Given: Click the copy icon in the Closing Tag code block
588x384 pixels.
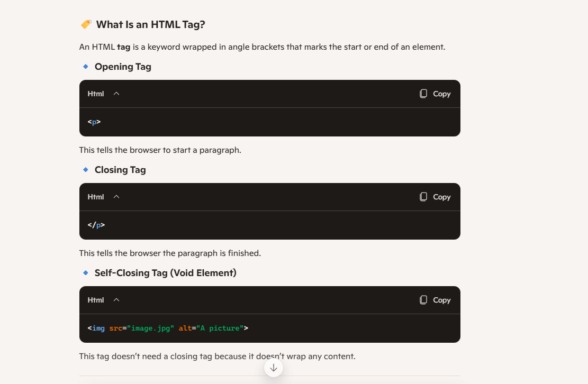Looking at the screenshot, I should [423, 197].
